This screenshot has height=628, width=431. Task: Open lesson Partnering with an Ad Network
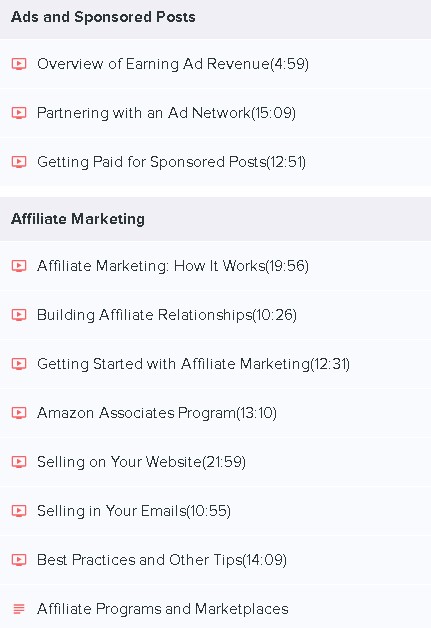216,113
